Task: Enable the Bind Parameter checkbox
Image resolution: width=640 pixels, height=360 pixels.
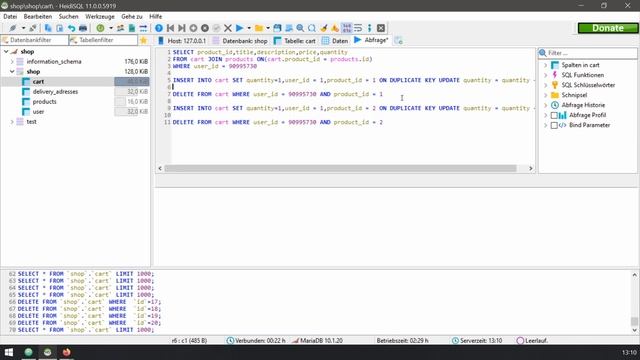Action: 554,125
